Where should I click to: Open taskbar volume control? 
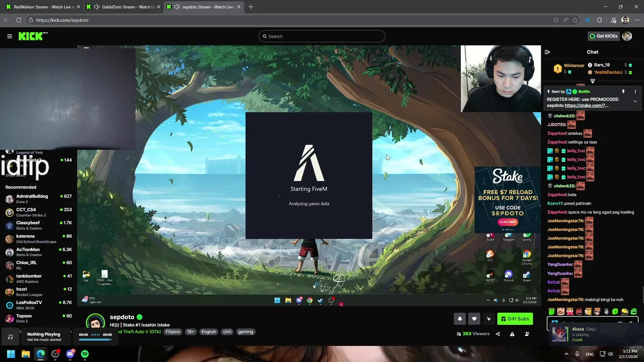pyautogui.click(x=611, y=354)
